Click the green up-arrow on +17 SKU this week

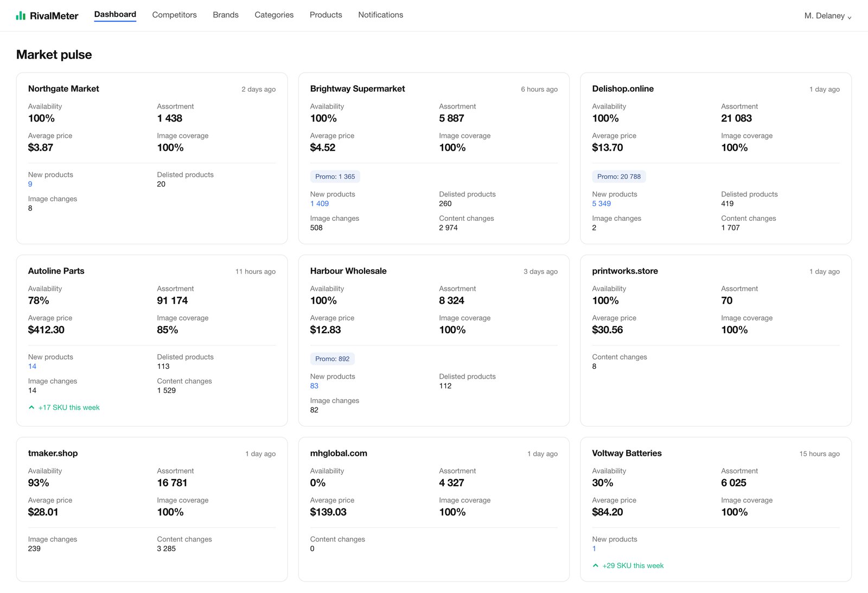tap(31, 407)
